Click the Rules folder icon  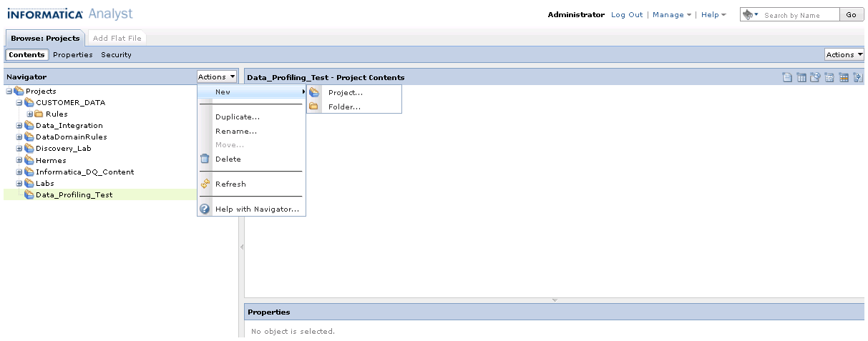point(39,114)
